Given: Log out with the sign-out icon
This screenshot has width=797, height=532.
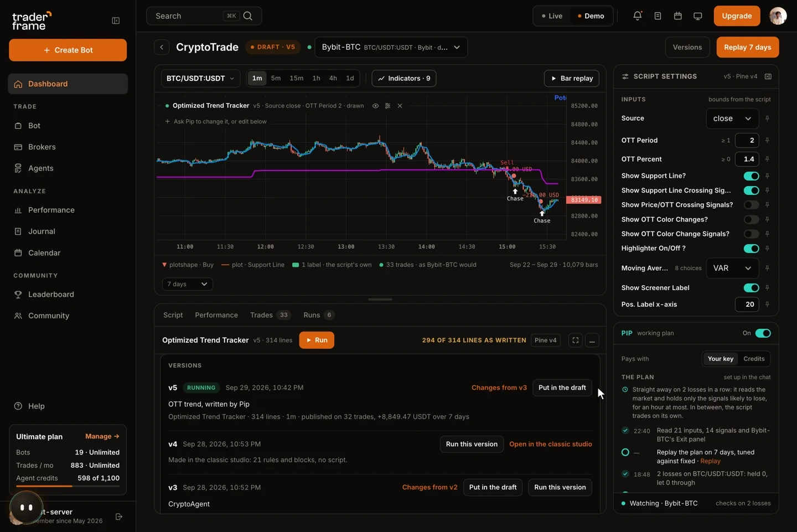Looking at the screenshot, I should [x=119, y=516].
